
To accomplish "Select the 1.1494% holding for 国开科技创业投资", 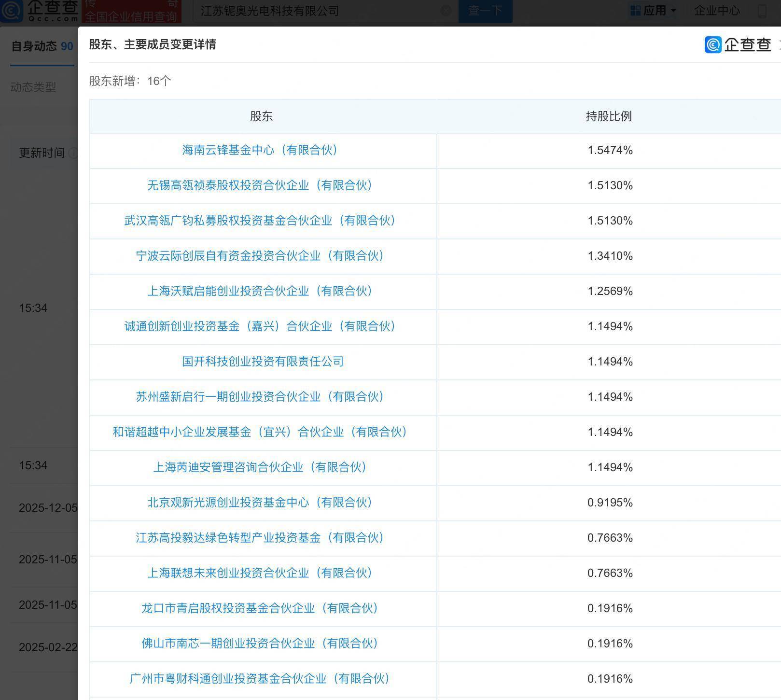I will [x=610, y=362].
